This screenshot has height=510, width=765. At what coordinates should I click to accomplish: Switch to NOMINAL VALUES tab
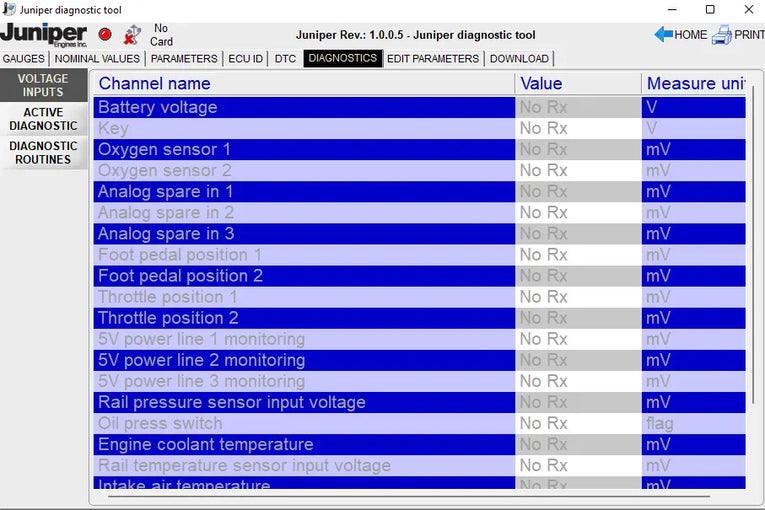pos(97,59)
